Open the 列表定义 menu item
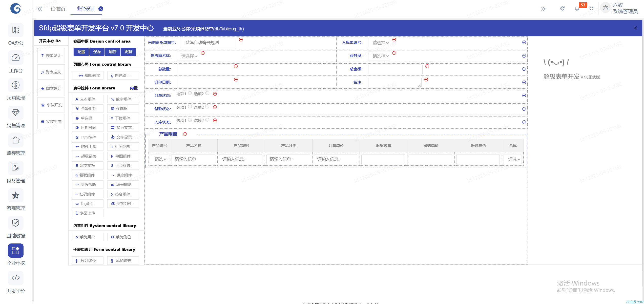The width and height of the screenshot is (644, 304). (x=51, y=72)
